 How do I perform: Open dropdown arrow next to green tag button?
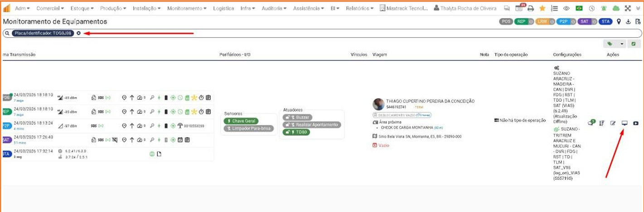pos(622,44)
